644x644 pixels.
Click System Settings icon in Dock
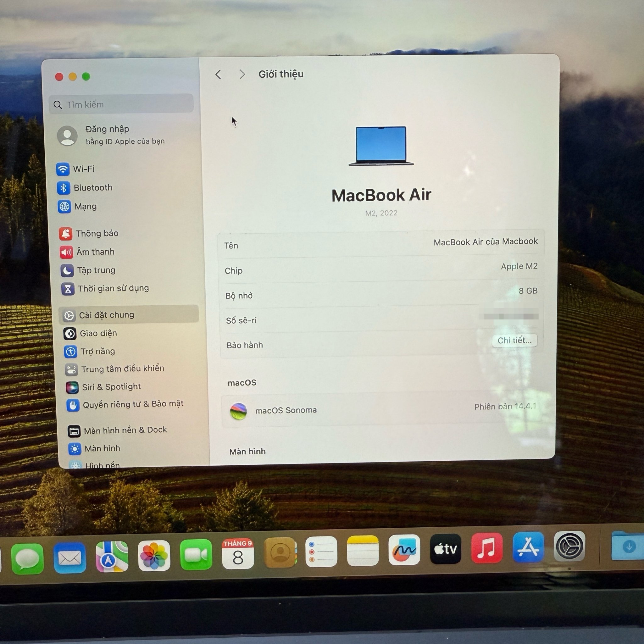tap(569, 546)
